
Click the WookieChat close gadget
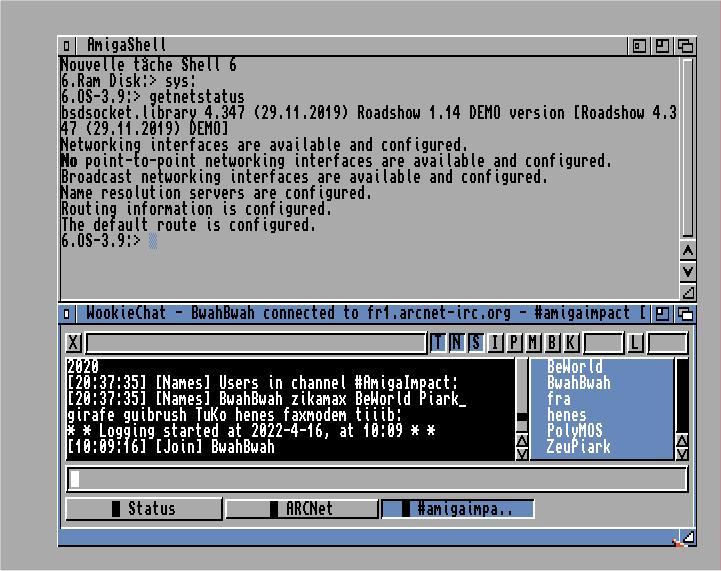pos(67,314)
